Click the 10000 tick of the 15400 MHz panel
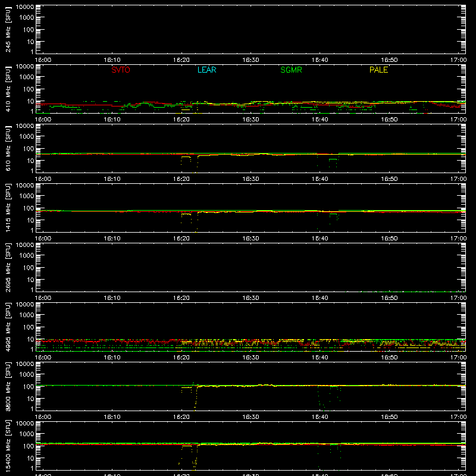This screenshot has height=476, width=476. click(25, 424)
